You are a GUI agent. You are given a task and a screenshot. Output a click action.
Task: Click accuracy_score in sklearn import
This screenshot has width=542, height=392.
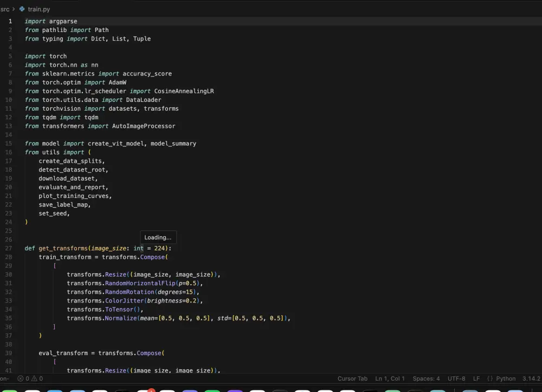(x=147, y=74)
